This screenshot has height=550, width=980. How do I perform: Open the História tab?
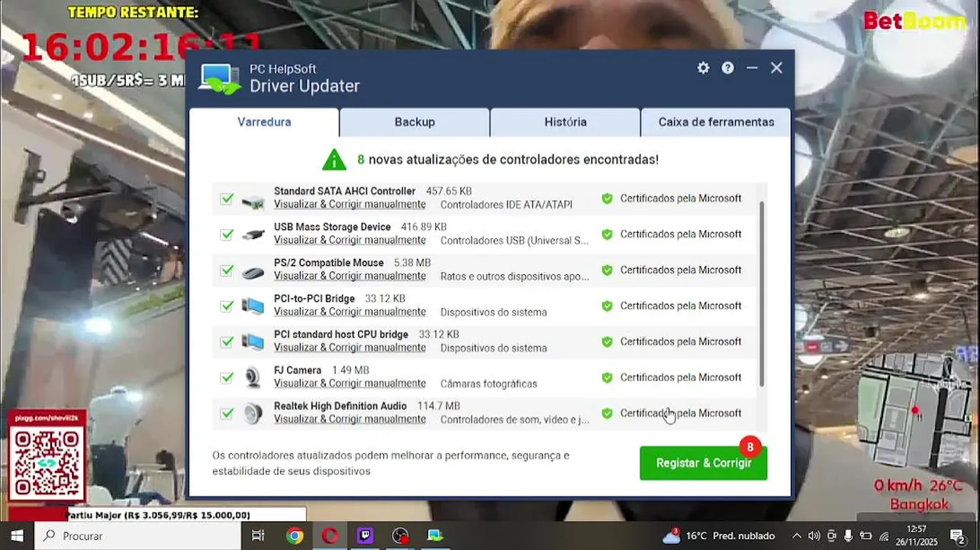click(566, 122)
